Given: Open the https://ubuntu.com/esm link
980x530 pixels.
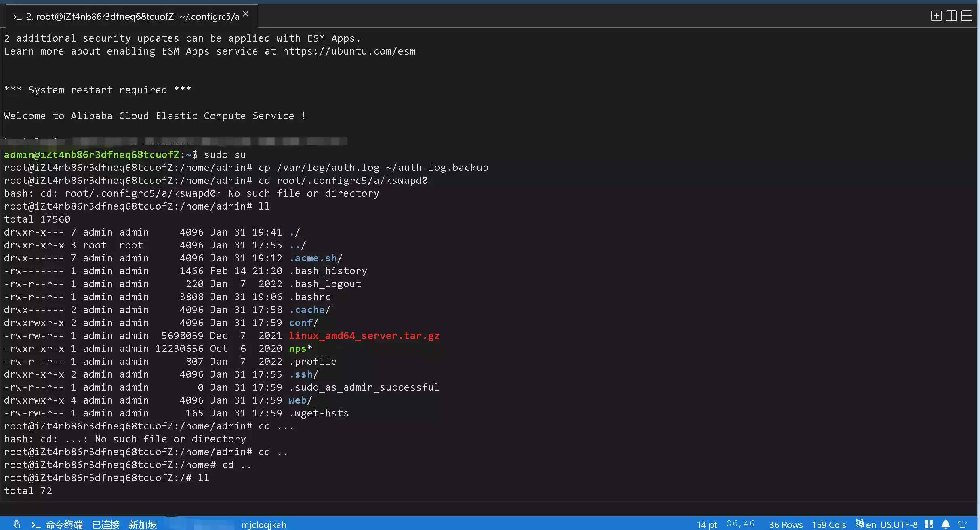Looking at the screenshot, I should [349, 51].
